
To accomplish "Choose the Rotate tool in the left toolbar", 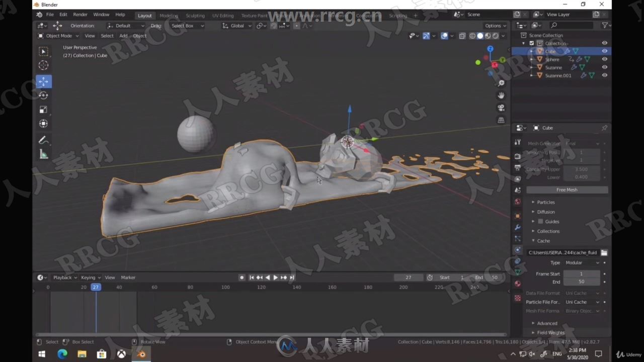I will 44,96.
